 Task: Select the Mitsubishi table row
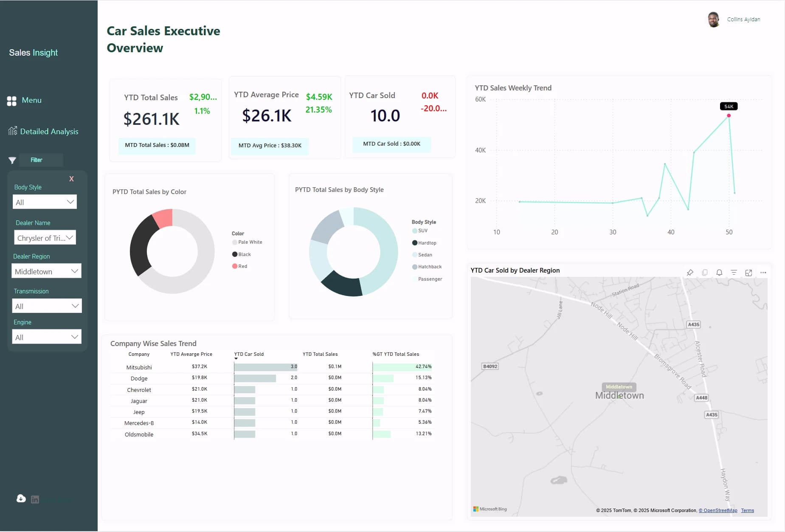point(272,367)
